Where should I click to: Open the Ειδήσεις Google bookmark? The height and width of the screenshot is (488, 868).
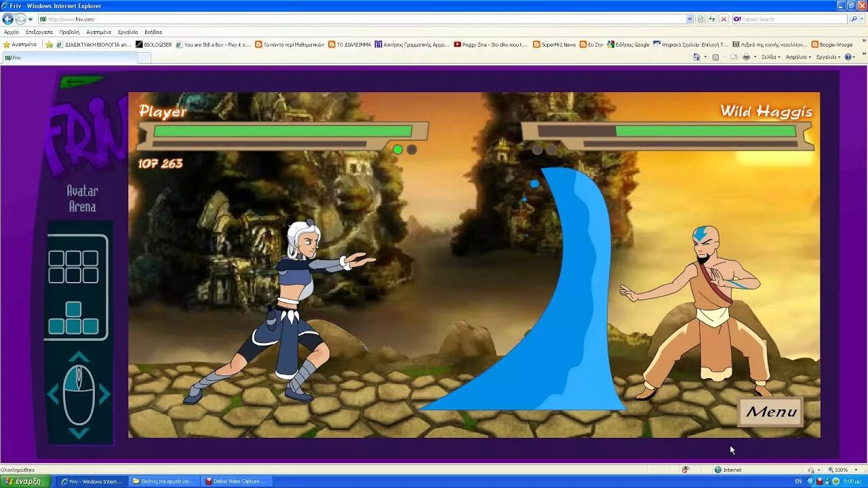(x=628, y=45)
